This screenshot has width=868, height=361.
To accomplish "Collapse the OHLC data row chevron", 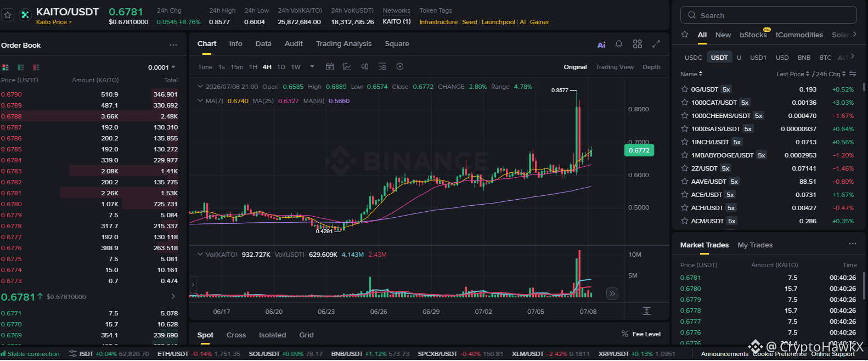I will [x=200, y=87].
